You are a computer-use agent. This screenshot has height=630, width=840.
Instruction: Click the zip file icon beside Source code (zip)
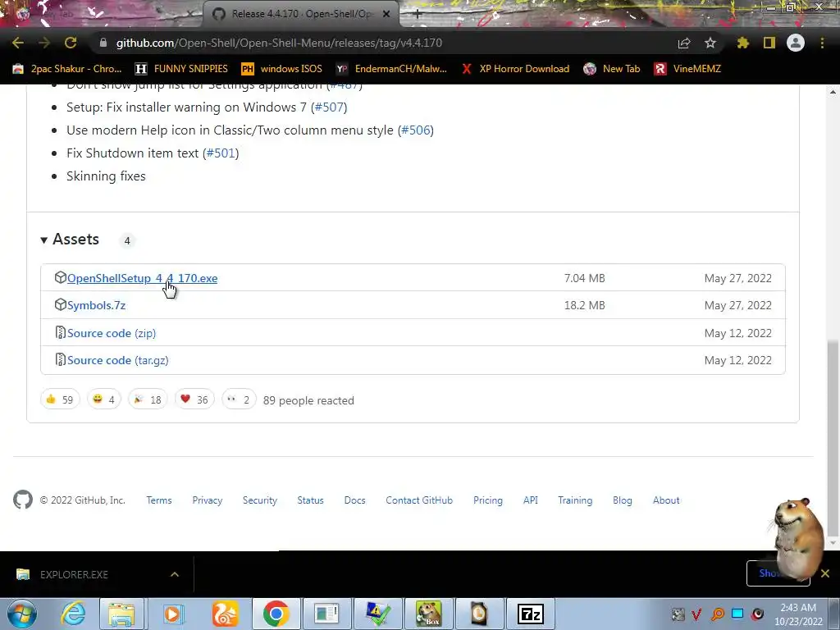point(60,332)
